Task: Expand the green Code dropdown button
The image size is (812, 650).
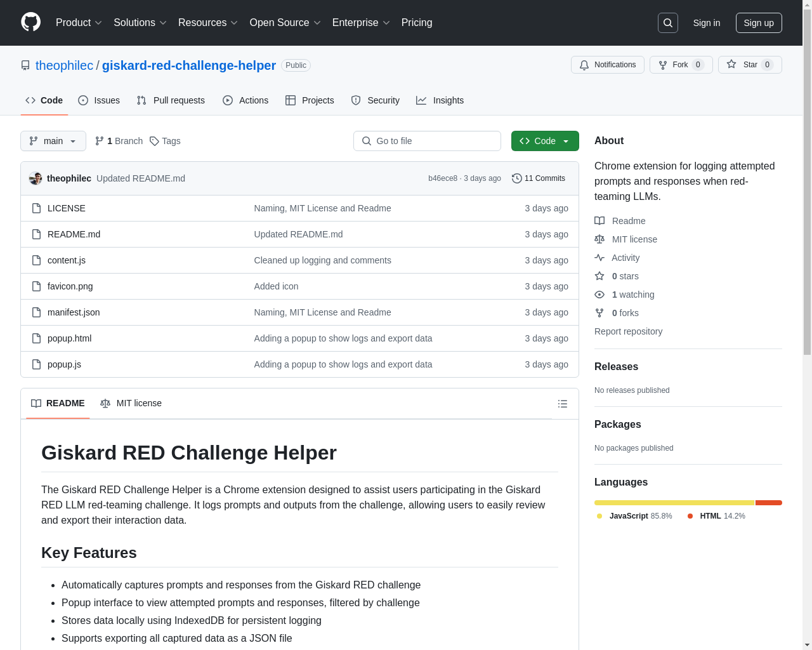Action: click(545, 141)
